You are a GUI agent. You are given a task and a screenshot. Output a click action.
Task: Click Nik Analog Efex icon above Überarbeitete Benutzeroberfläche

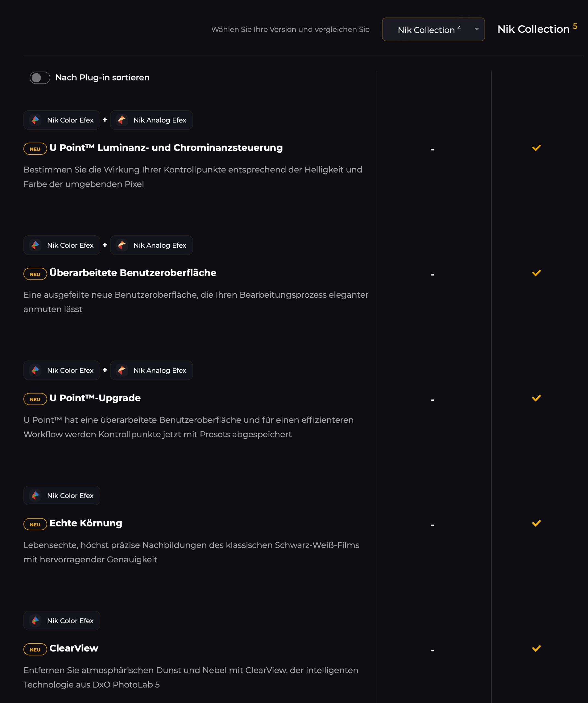click(122, 245)
